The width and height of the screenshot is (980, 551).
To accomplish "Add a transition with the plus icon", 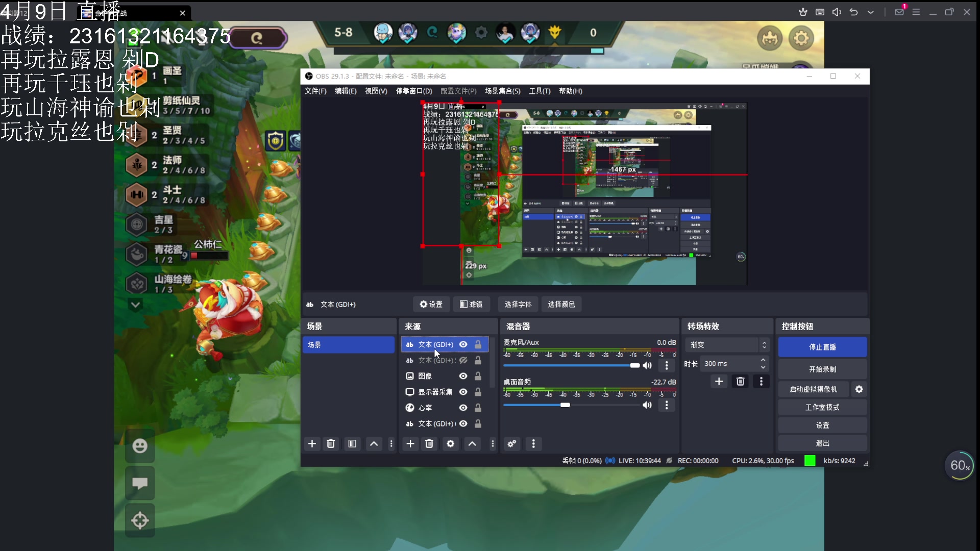I will [x=719, y=382].
